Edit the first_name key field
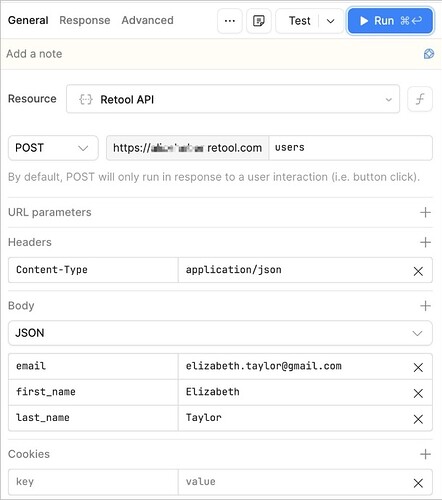 point(93,392)
